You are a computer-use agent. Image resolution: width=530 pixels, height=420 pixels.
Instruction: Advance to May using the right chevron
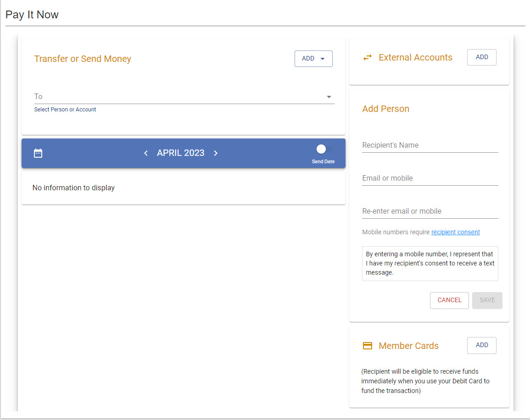point(216,153)
